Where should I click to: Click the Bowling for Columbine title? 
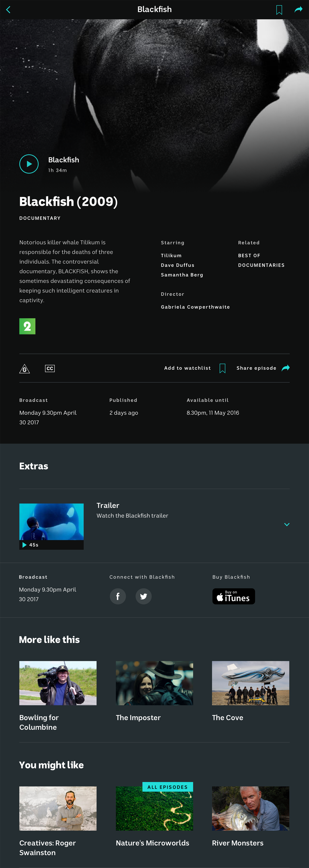[x=39, y=722]
